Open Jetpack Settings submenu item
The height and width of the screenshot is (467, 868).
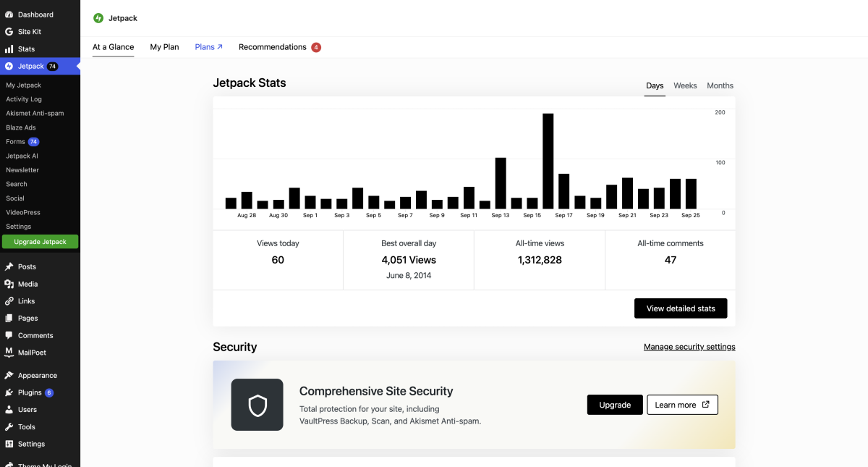tap(19, 227)
